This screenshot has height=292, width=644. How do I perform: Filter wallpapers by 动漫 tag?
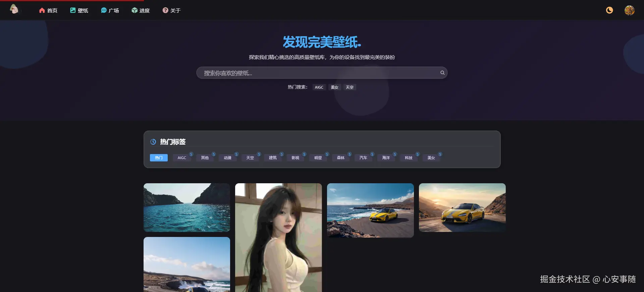[227, 158]
